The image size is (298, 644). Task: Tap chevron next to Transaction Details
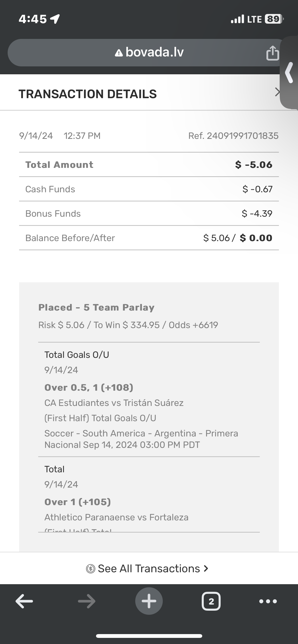(277, 92)
